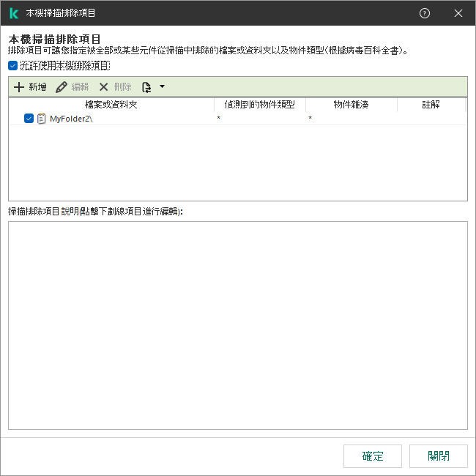Click the import/export file icon
476x476 pixels.
[146, 87]
